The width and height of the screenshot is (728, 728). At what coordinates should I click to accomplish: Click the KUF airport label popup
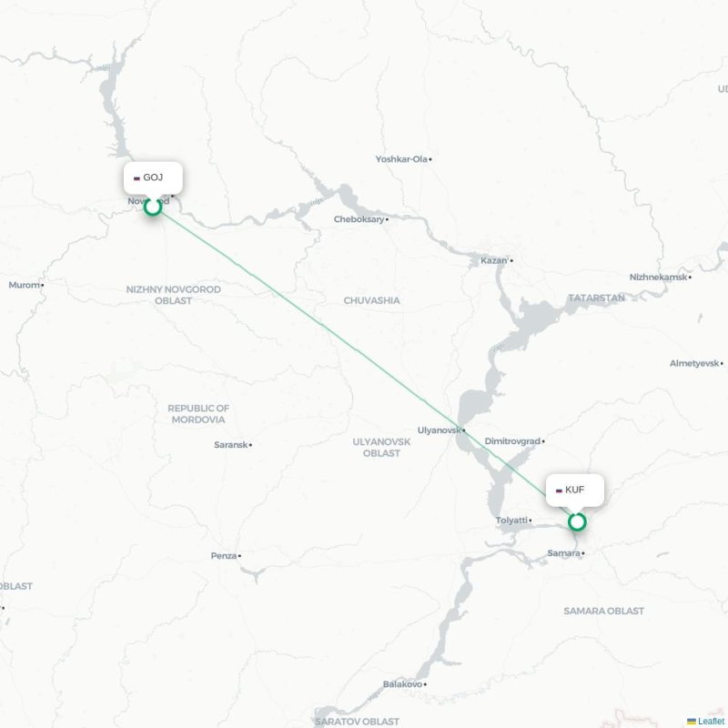[575, 490]
